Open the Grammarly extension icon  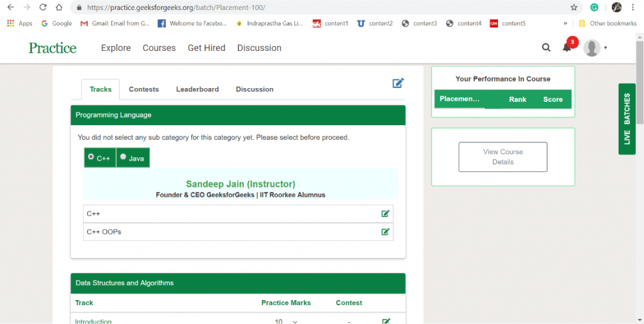594,8
